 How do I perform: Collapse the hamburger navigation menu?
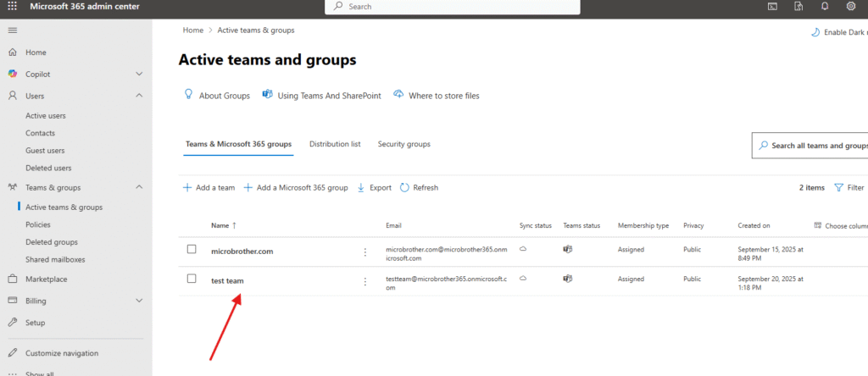[x=12, y=30]
